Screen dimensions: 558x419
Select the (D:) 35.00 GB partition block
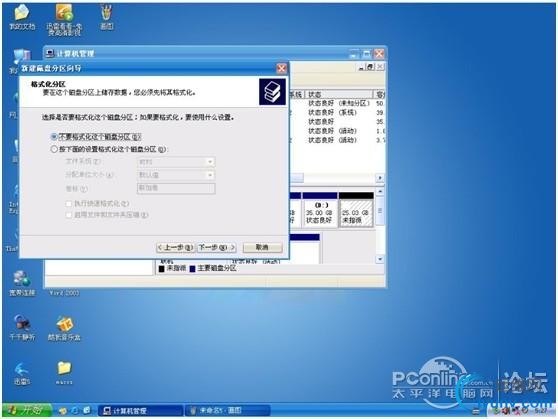[x=320, y=210]
